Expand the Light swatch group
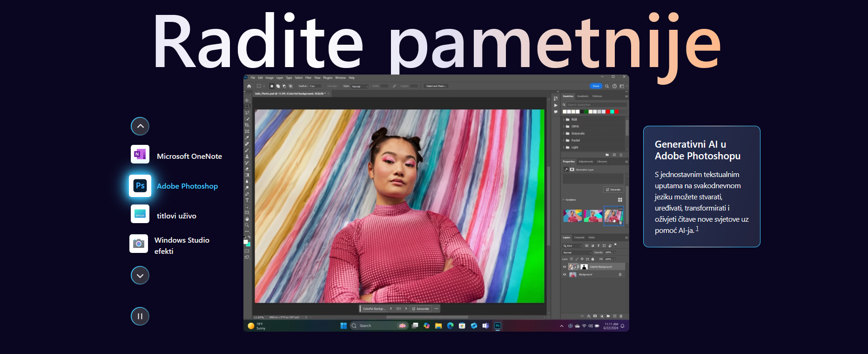868x354 pixels. (564, 147)
